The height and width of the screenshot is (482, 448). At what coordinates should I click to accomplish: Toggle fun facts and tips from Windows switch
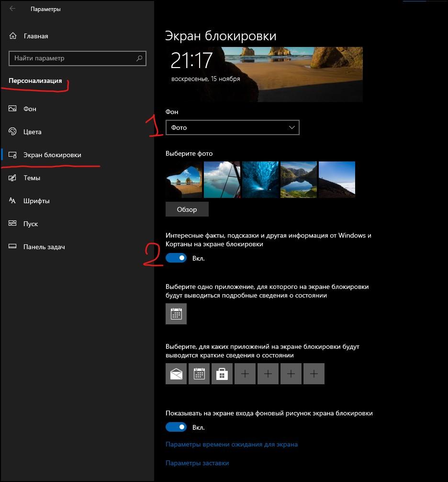coord(176,258)
